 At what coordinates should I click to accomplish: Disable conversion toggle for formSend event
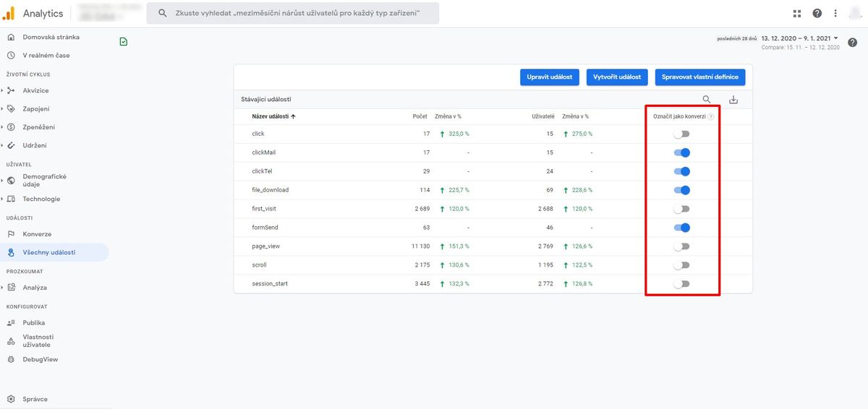(x=681, y=228)
